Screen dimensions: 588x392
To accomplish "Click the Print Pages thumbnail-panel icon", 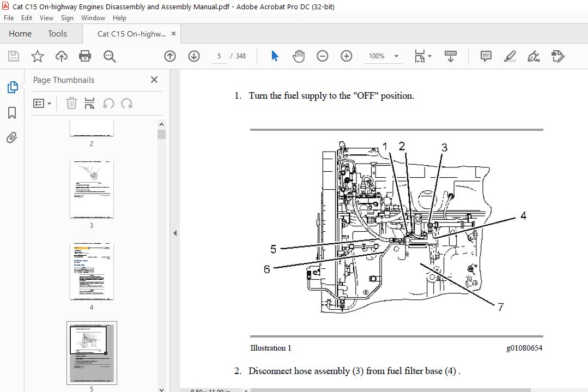I will 89,103.
